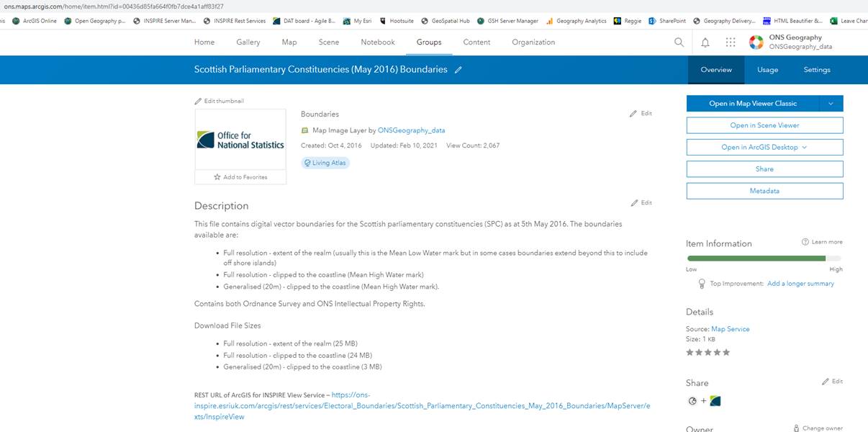The width and height of the screenshot is (868, 432).
Task: Edit the item title with the pencil
Action: point(458,70)
